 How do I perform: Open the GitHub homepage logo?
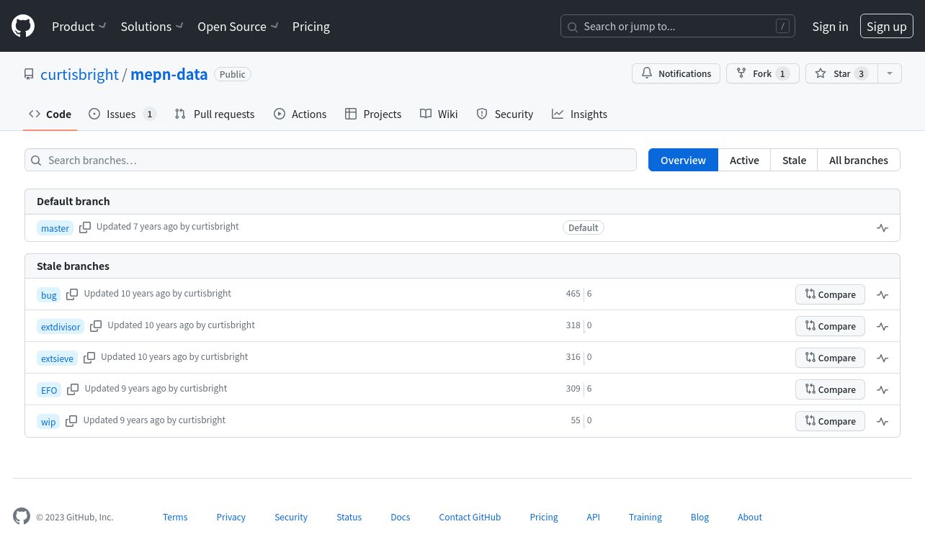(x=23, y=27)
